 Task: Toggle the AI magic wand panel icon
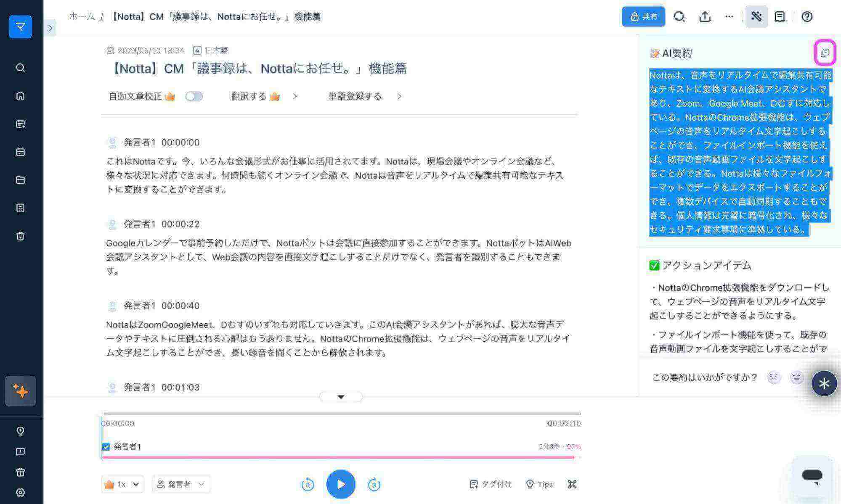pyautogui.click(x=756, y=16)
